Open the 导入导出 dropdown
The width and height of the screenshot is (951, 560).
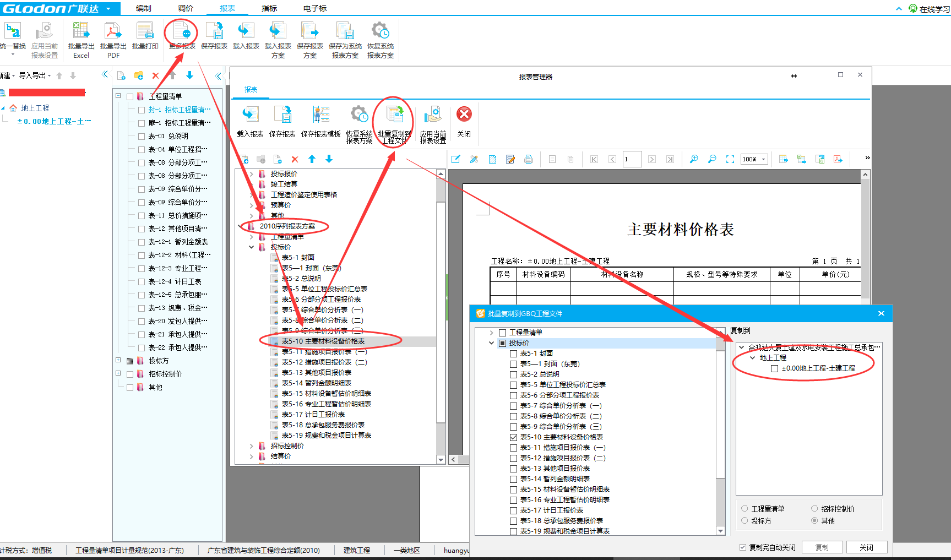pos(35,75)
